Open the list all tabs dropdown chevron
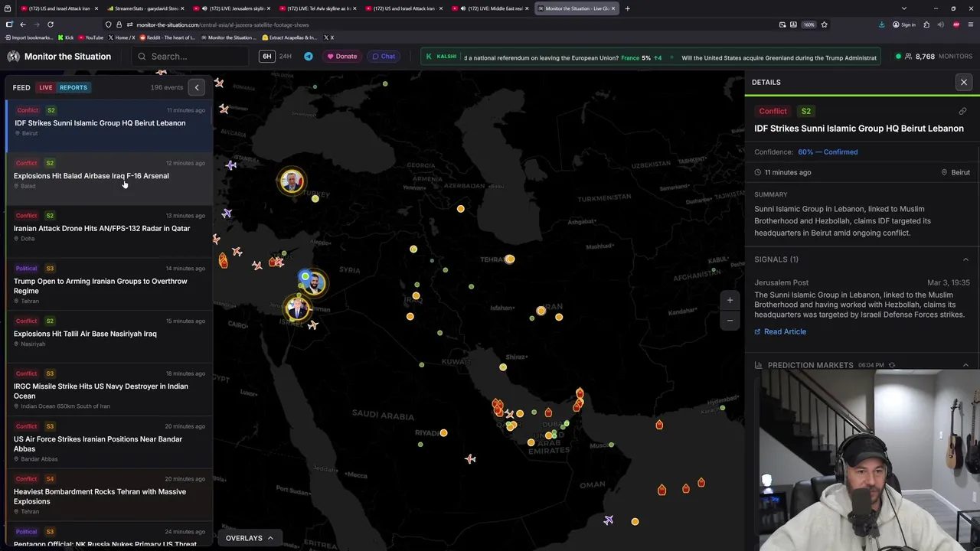The width and height of the screenshot is (980, 551). pyautogui.click(x=903, y=8)
